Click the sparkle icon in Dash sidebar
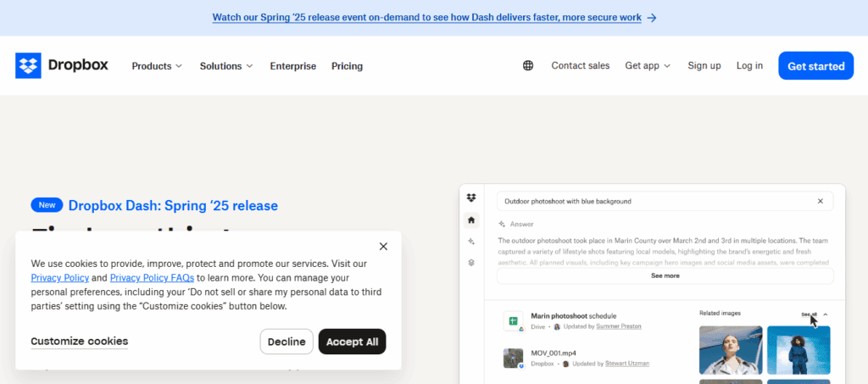The height and width of the screenshot is (384, 868). (x=471, y=242)
